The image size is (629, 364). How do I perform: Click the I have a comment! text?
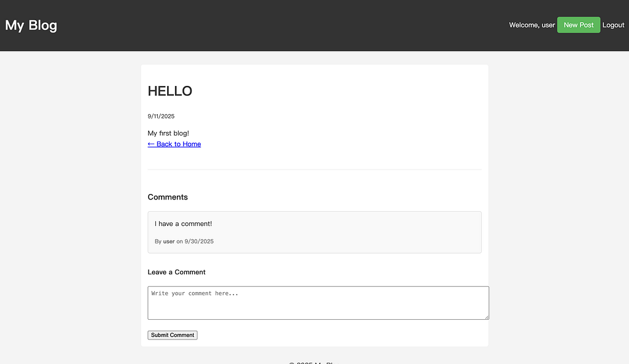coord(183,223)
